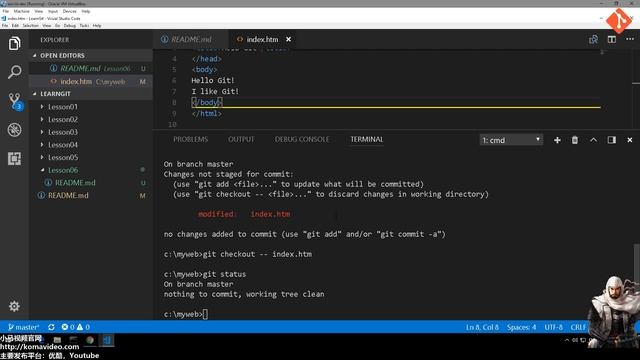Screen dimensions: 640x360
Task: Close the terminal panel
Action: click(x=630, y=140)
